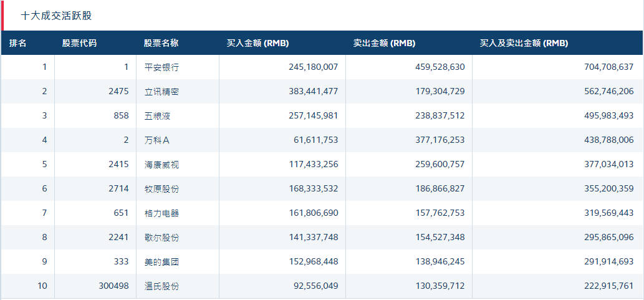Click stock code 651
Screen dimensions: 644x300
click(122, 213)
